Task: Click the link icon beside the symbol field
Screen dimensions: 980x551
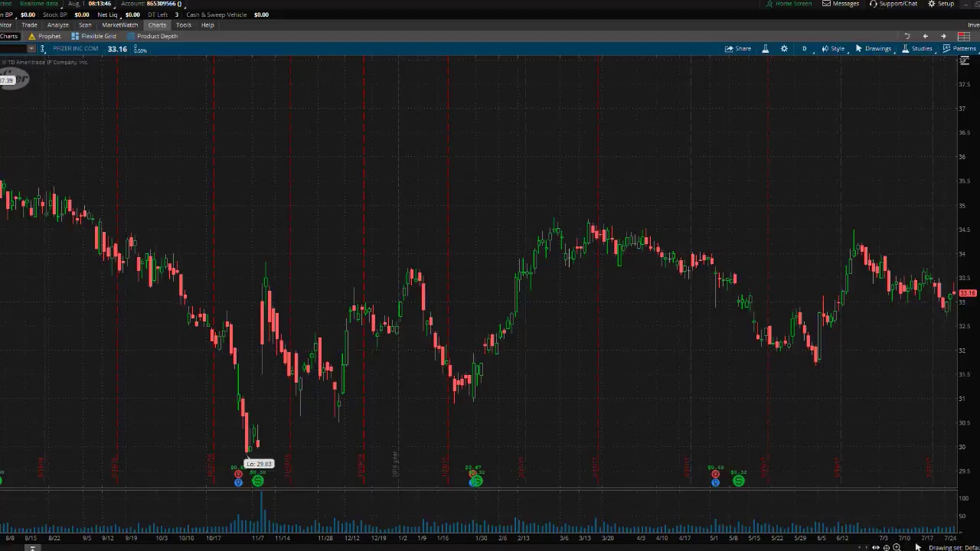Action: 44,49
